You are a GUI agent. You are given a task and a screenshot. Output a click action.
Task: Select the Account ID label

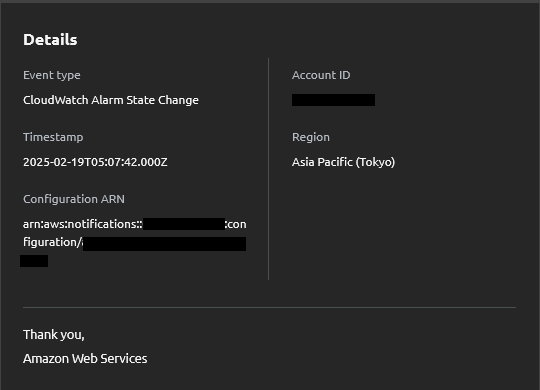pyautogui.click(x=321, y=75)
